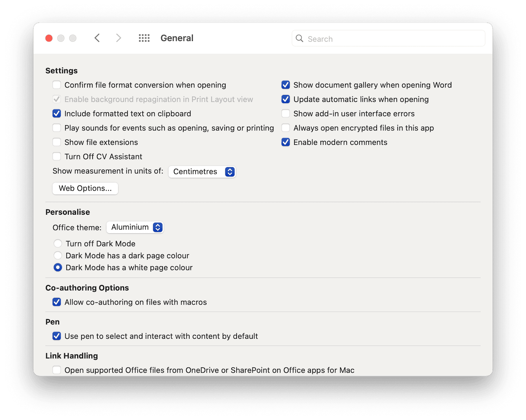Select Dark Mode has a dark page colour
This screenshot has width=526, height=420.
pyautogui.click(x=58, y=256)
